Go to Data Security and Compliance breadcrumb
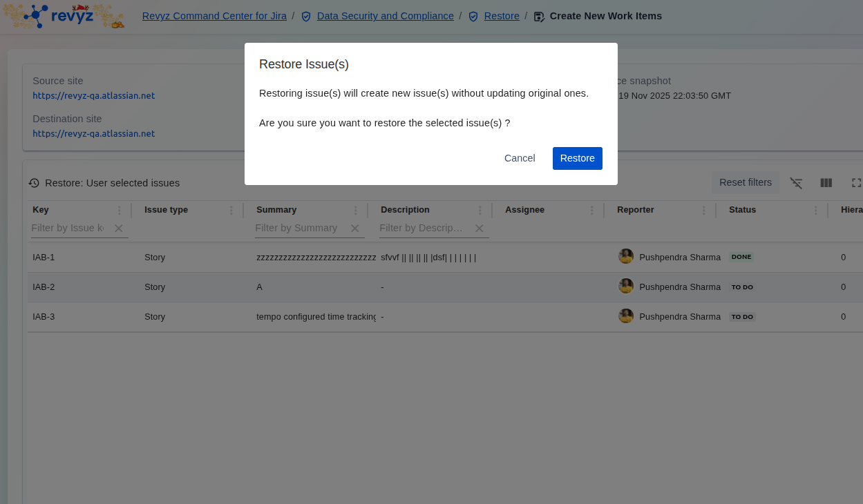Viewport: 863px width, 504px height. pyautogui.click(x=385, y=16)
